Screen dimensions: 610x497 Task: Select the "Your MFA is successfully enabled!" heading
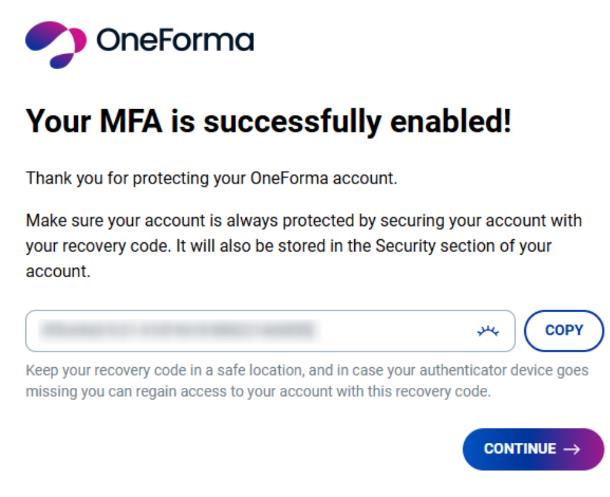pos(268,121)
